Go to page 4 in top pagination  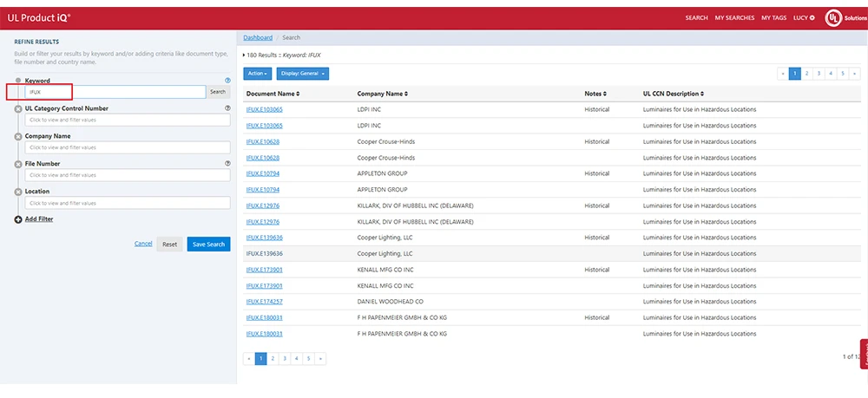pos(831,74)
